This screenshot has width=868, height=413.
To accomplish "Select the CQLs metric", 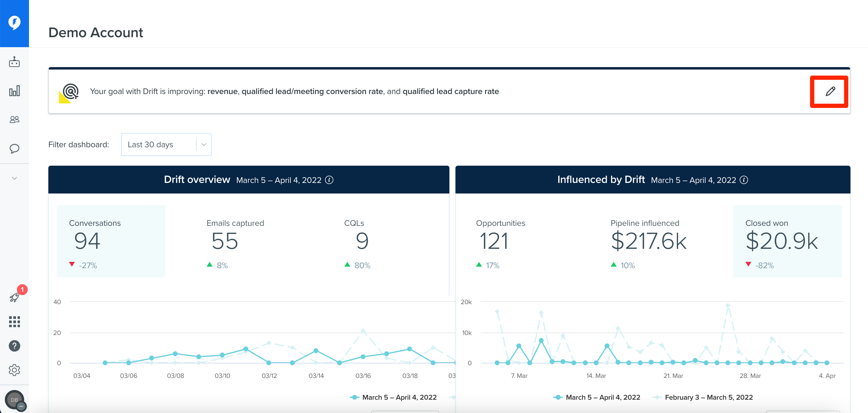I will [357, 241].
